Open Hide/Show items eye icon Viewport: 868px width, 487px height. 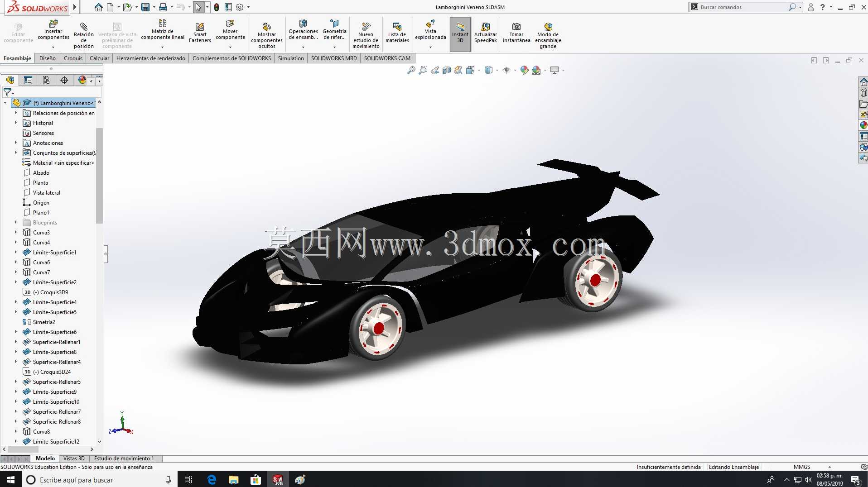coord(506,70)
